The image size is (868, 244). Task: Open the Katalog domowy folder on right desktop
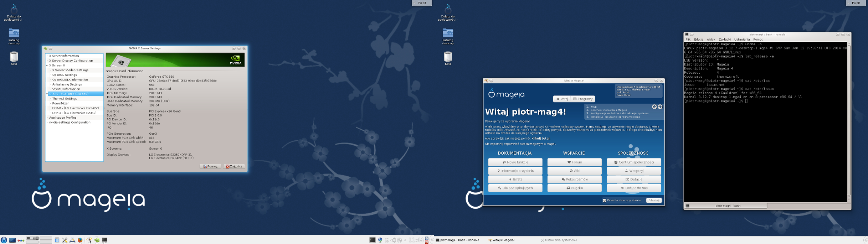pos(448,36)
